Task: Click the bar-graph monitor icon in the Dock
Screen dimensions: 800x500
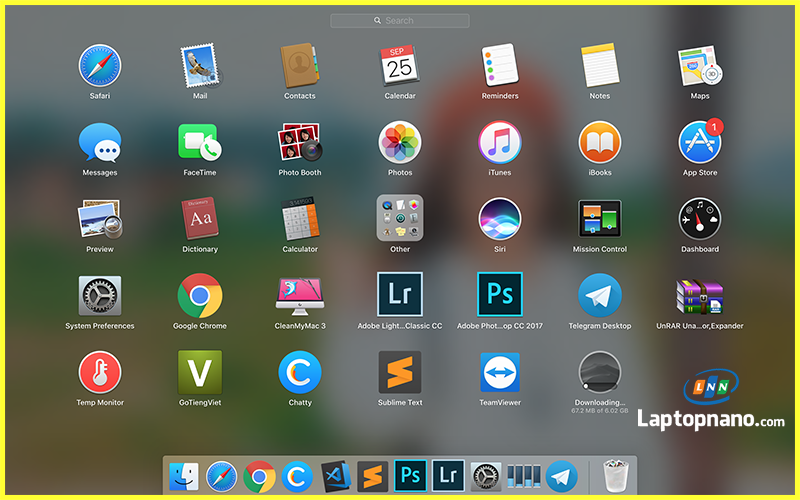Action: pyautogui.click(x=523, y=476)
